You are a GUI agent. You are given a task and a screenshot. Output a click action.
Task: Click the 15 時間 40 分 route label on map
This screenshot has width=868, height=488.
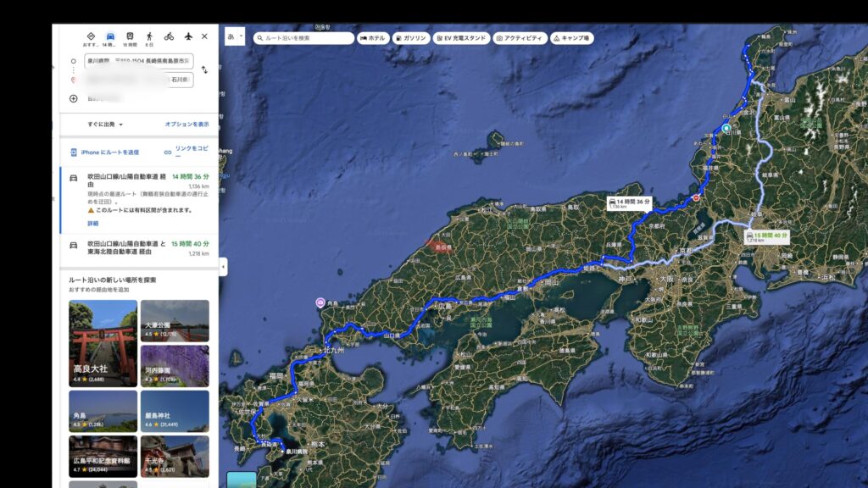(766, 237)
